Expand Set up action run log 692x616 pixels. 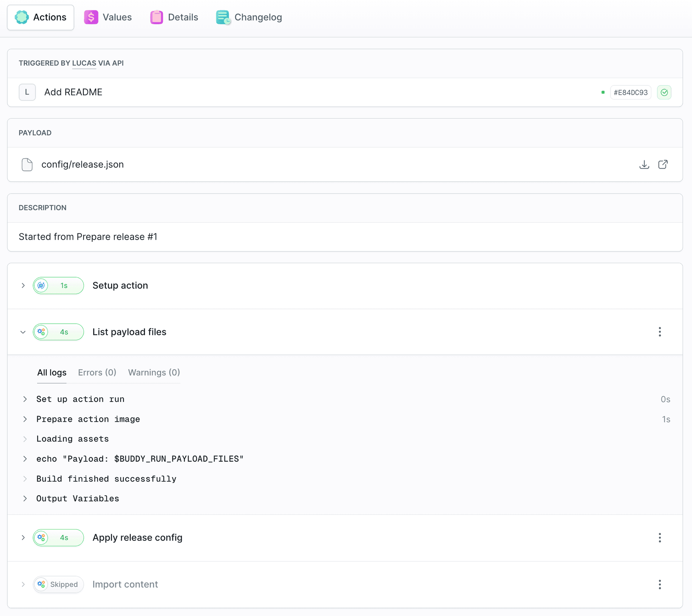pos(25,399)
